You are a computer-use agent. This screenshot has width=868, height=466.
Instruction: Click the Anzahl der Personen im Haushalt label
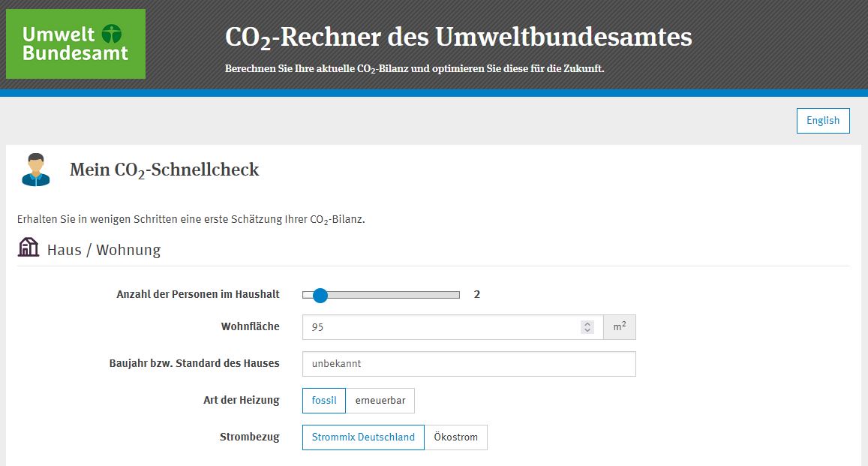[x=198, y=294]
